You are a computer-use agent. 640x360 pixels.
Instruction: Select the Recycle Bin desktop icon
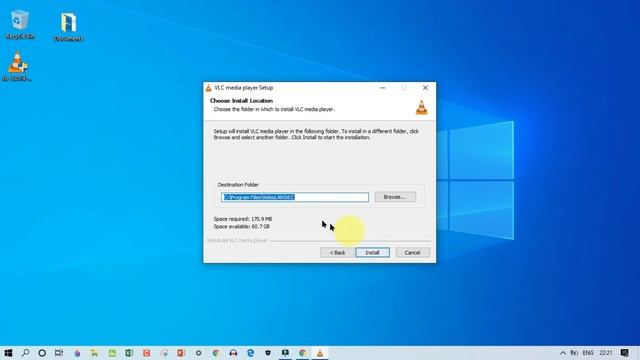[x=20, y=24]
